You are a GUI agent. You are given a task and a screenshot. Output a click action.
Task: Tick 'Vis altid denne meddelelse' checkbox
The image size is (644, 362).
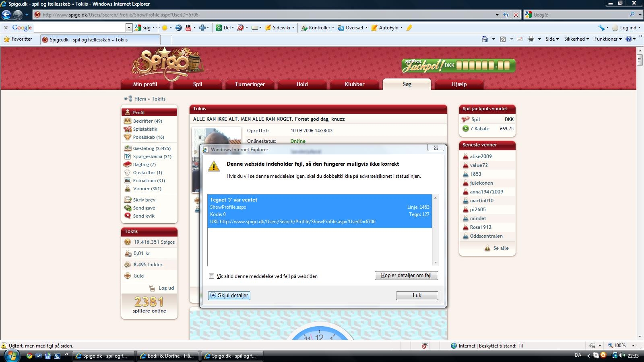point(212,276)
